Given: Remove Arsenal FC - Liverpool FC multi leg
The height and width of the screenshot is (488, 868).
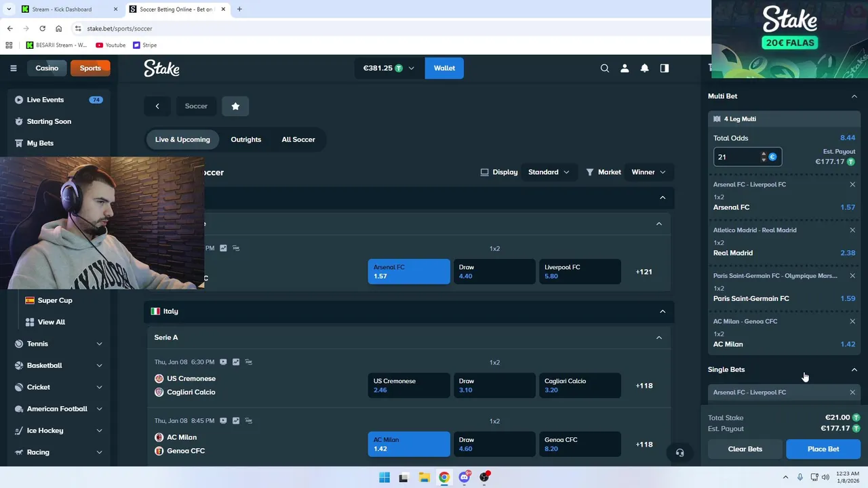Looking at the screenshot, I should (x=852, y=184).
